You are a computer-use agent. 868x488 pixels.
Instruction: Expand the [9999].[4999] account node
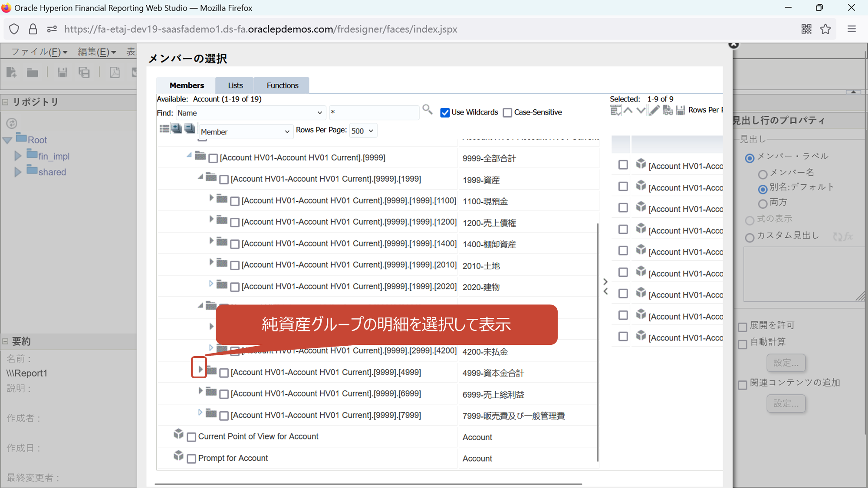coord(200,369)
